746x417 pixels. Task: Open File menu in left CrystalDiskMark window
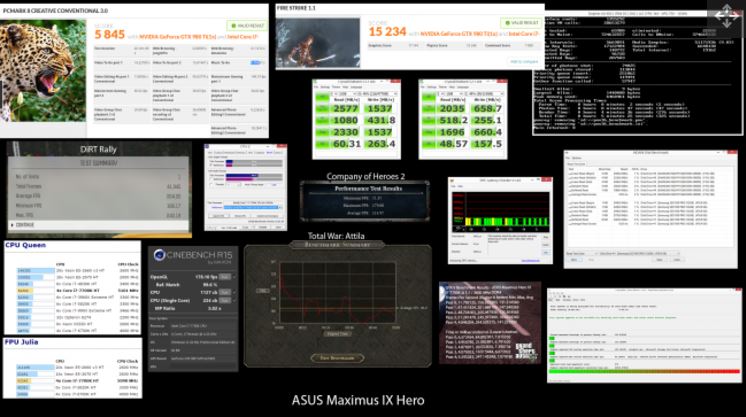click(x=317, y=85)
